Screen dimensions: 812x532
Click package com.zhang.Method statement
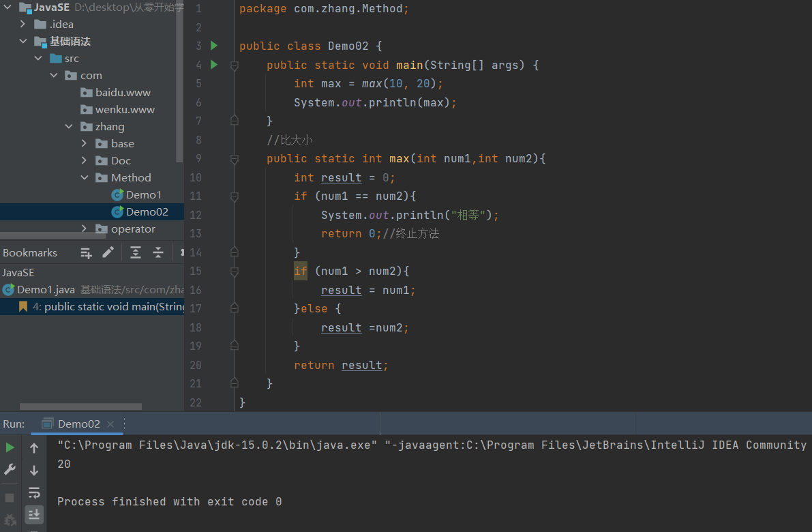(x=324, y=9)
